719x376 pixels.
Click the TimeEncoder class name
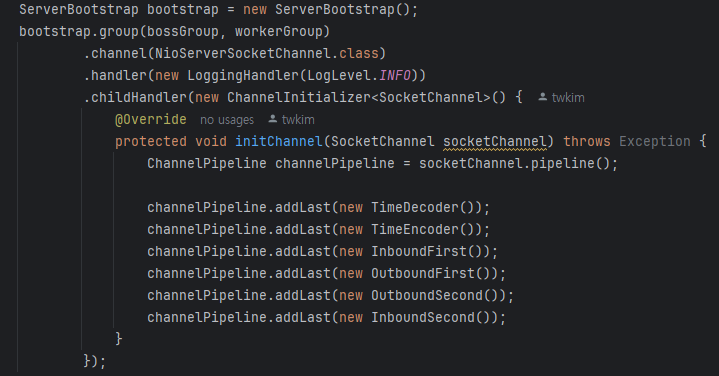tap(415, 230)
